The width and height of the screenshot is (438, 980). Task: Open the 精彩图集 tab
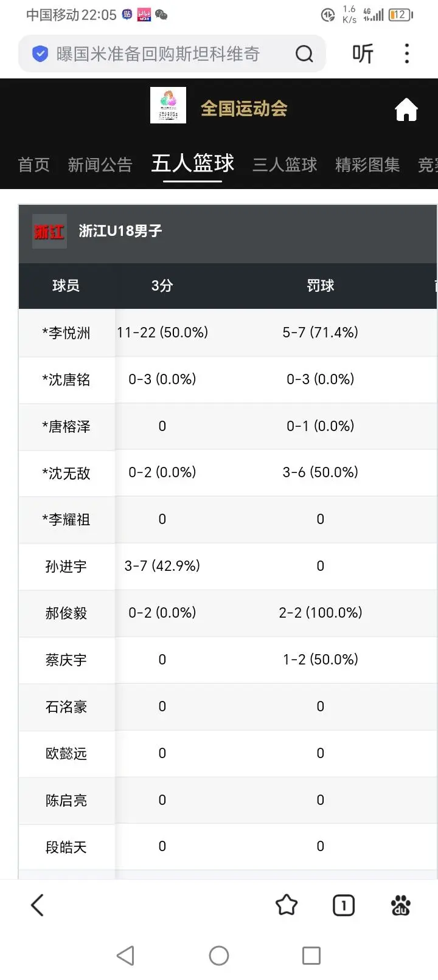[x=367, y=165]
